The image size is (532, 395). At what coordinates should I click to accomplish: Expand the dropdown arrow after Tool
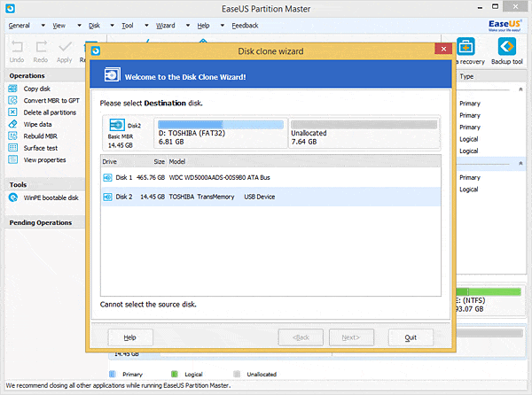tap(146, 26)
